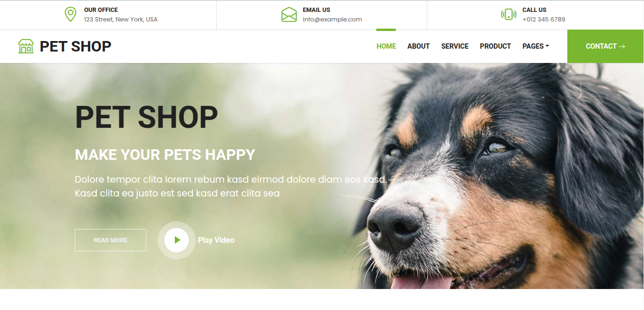This screenshot has height=310, width=644.
Task: Click the +012 345 6789 phone number
Action: [544, 20]
